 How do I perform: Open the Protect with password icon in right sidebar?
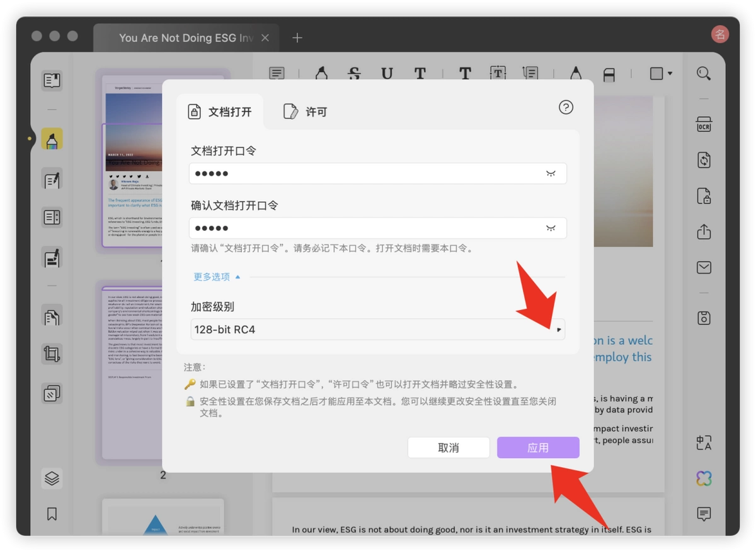[x=704, y=195]
